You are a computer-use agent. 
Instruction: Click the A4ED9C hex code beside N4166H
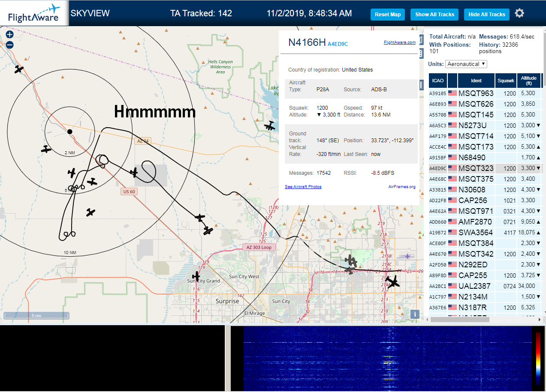click(x=338, y=44)
